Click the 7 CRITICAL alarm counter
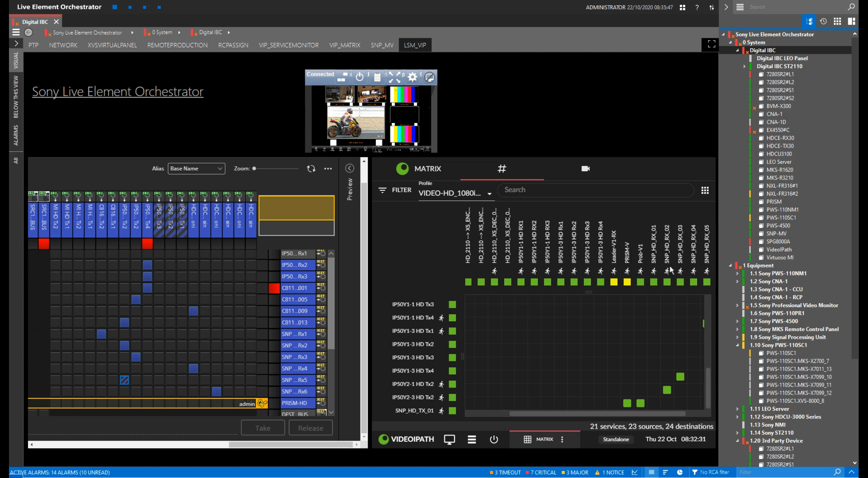Image resolution: width=868 pixels, height=478 pixels. pyautogui.click(x=541, y=472)
